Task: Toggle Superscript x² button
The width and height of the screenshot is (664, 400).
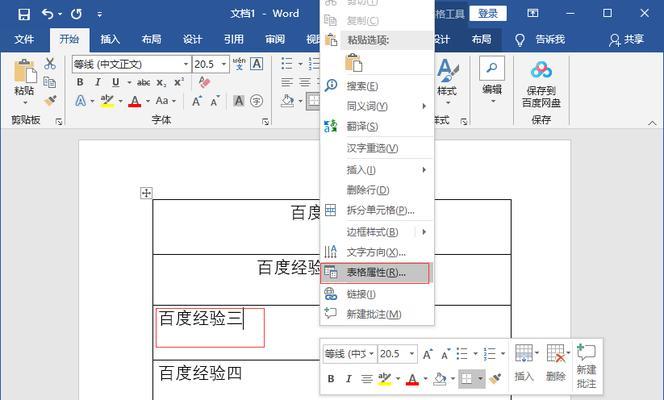Action: coord(179,82)
